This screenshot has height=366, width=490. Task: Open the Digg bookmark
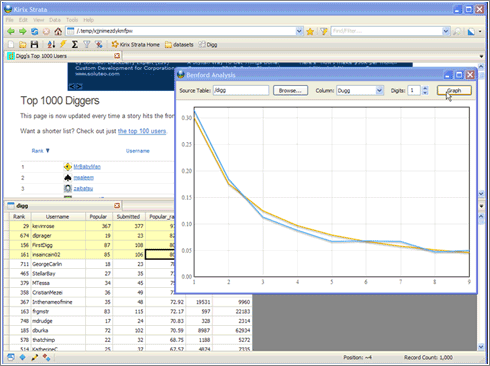[x=208, y=44]
